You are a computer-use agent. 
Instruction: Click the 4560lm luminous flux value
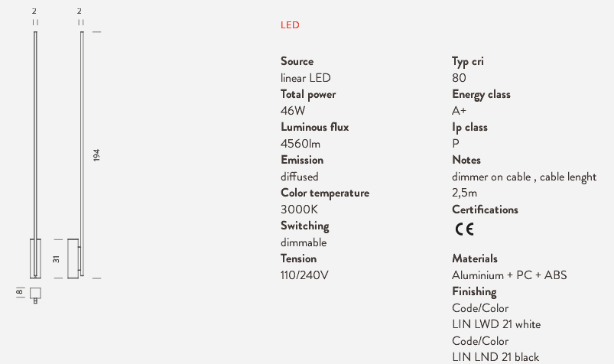[x=301, y=144]
